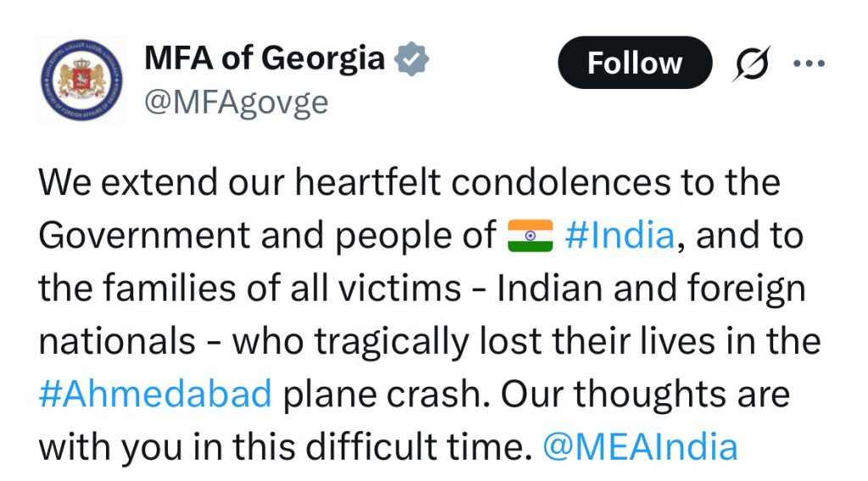Click 'Our thoughts are' sentence text
Image resolution: width=868 pixels, height=481 pixels.
point(645,394)
